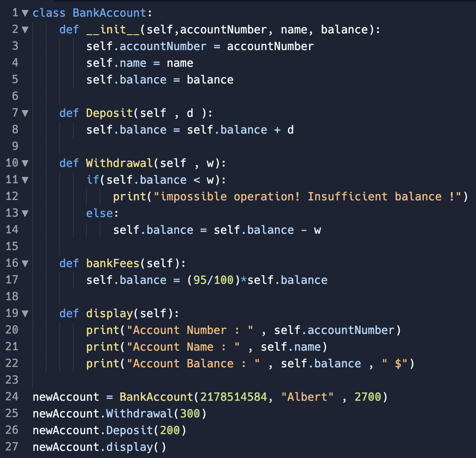Collapse the else block on line 13

(x=25, y=213)
